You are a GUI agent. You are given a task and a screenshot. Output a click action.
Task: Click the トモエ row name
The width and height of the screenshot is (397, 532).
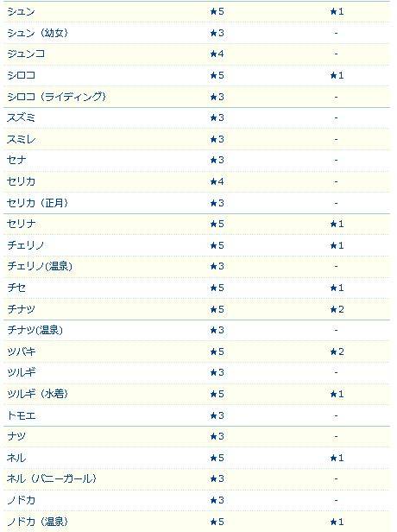21,415
